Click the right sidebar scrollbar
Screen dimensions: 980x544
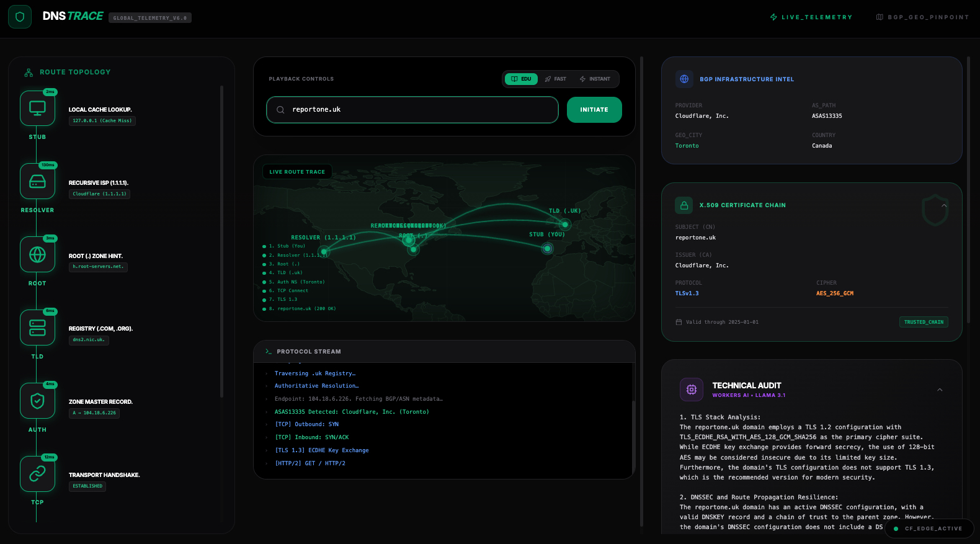coord(969,189)
